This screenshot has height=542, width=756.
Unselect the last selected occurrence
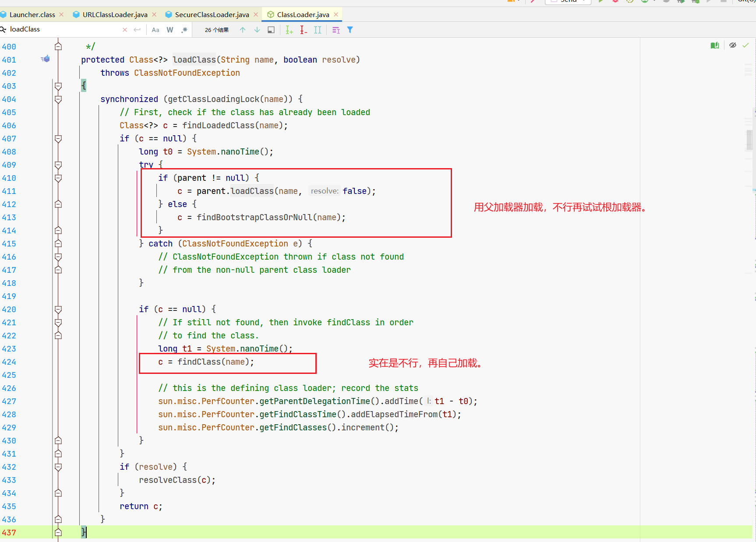pos(304,30)
